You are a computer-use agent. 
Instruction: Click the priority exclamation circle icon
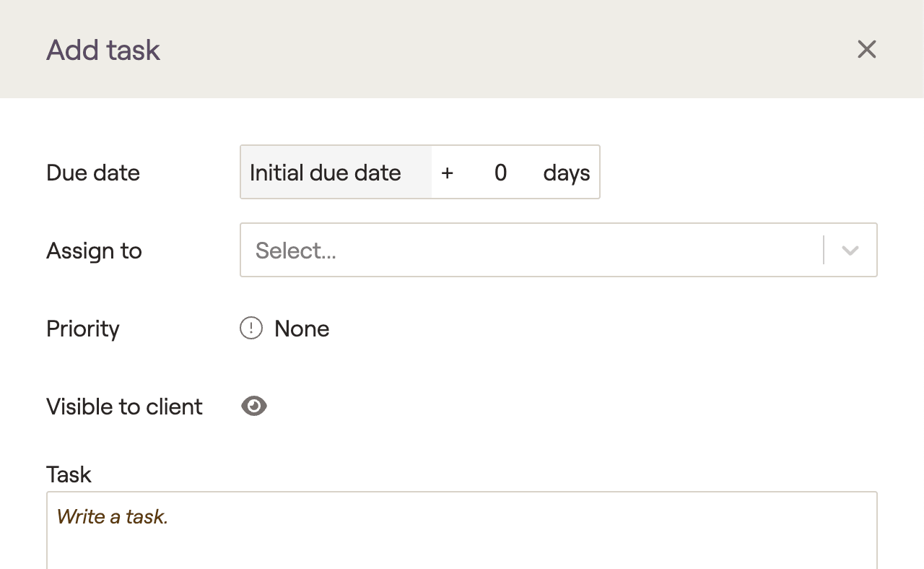tap(251, 329)
